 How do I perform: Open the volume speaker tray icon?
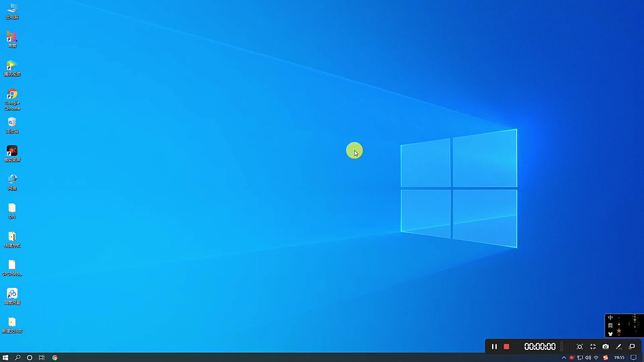[588, 358]
